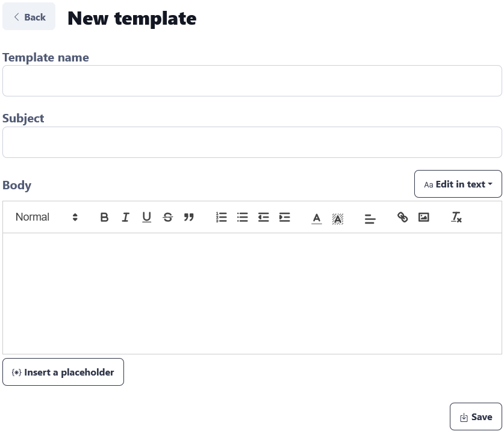The width and height of the screenshot is (504, 437).
Task: Apply blockquote formatting
Action: (189, 217)
